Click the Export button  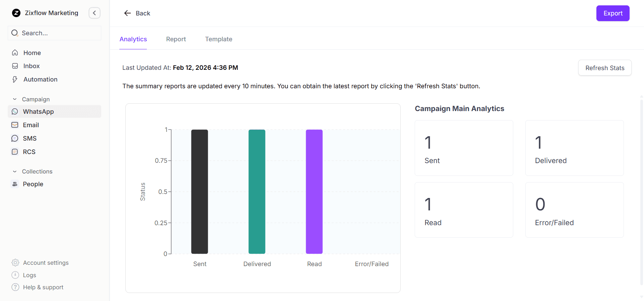click(612, 13)
